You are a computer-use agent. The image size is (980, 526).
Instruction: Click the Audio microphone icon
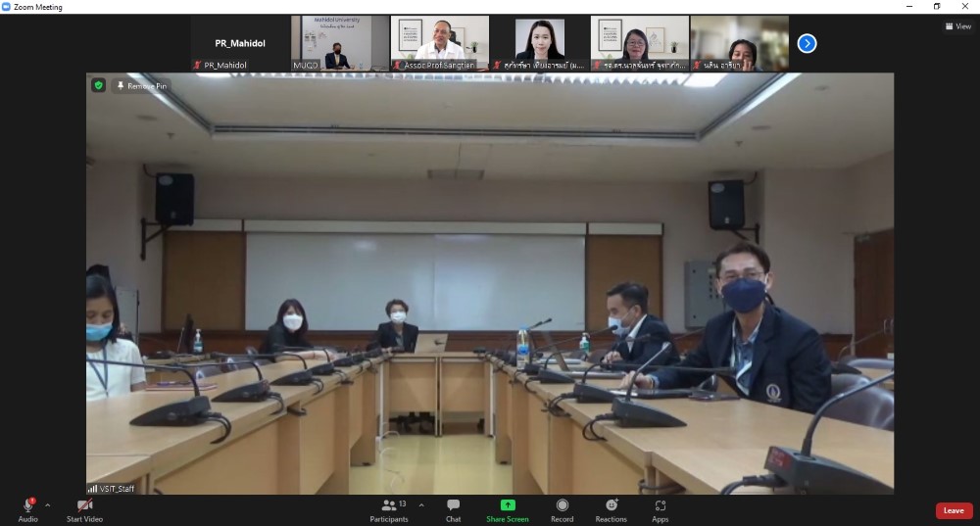[27, 505]
